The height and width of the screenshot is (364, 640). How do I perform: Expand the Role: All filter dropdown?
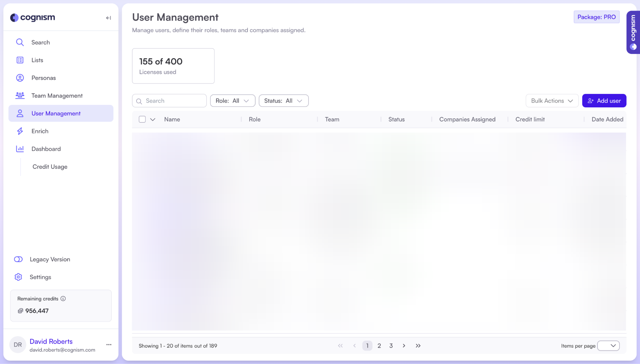click(232, 101)
